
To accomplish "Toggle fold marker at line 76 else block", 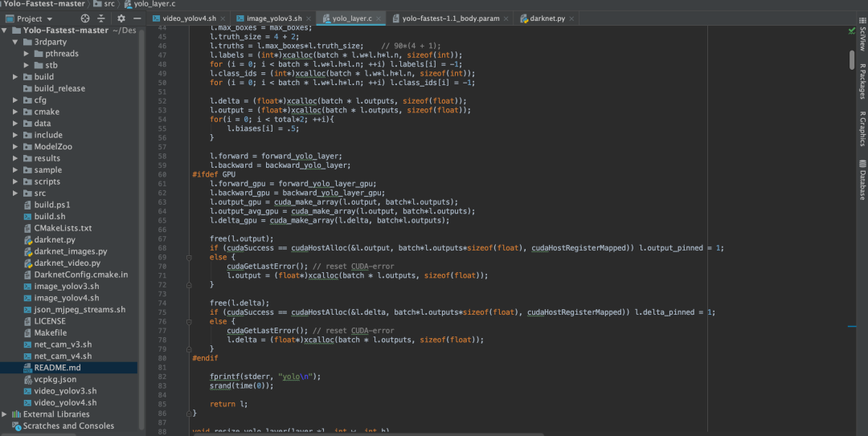I will [189, 321].
